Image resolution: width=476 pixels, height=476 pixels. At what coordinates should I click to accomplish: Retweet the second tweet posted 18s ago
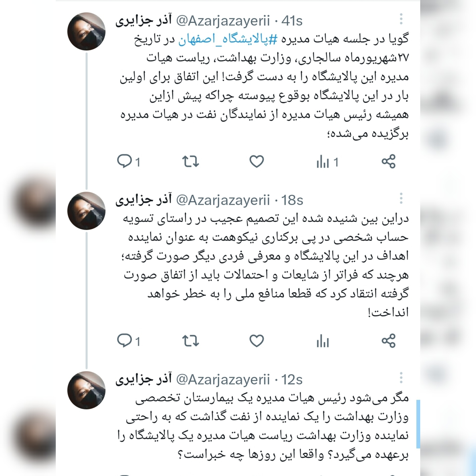coord(190,341)
